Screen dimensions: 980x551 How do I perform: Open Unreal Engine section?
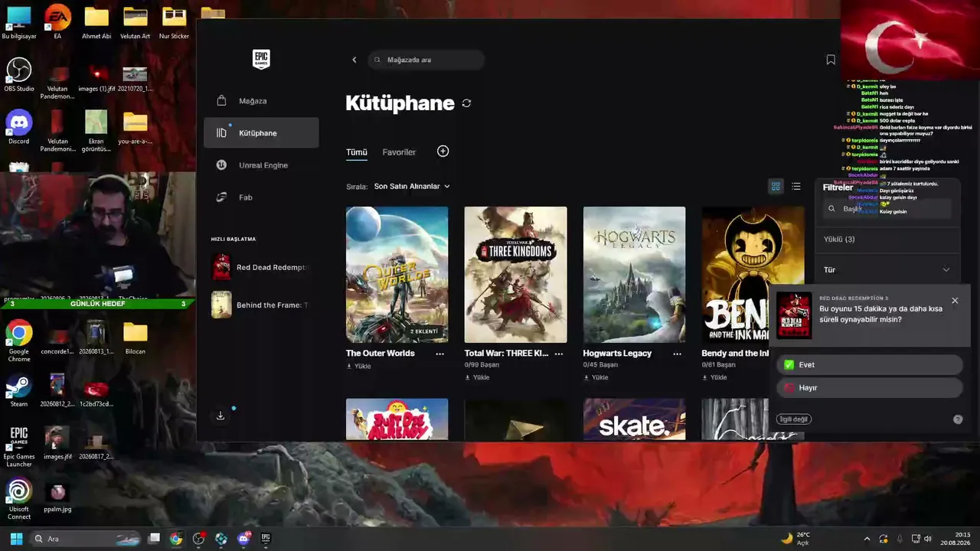click(261, 165)
